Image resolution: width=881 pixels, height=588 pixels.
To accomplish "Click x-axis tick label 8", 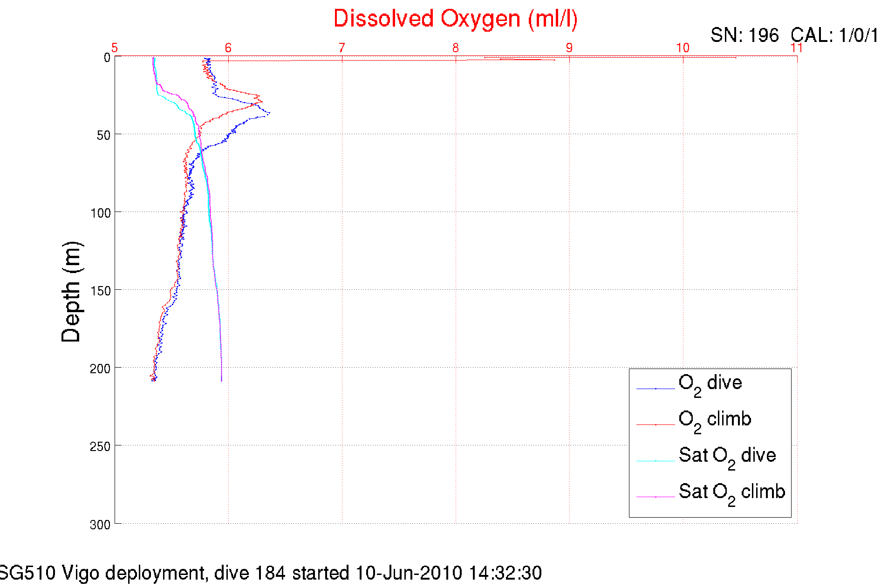I will tap(456, 48).
